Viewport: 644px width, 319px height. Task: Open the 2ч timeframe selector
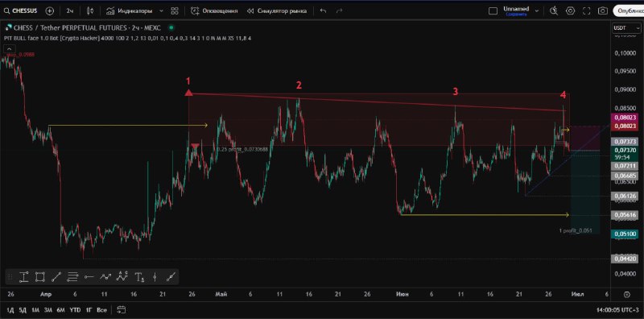[70, 11]
